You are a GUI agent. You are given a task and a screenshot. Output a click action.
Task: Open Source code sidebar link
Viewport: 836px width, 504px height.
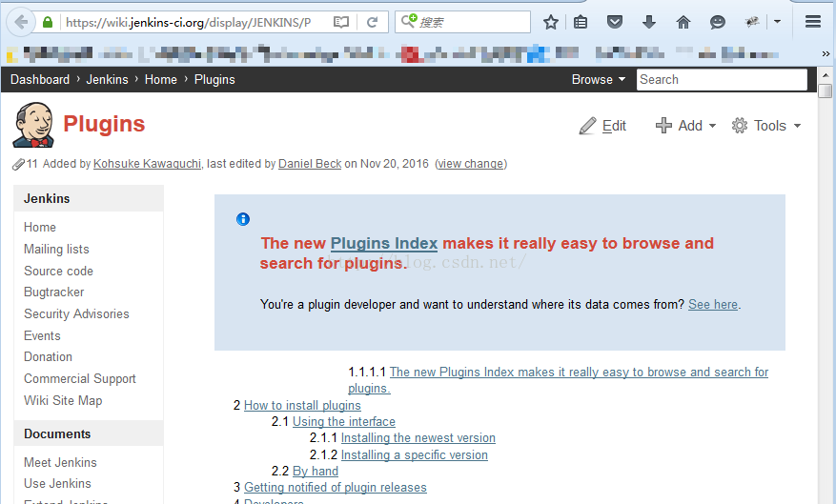point(59,271)
